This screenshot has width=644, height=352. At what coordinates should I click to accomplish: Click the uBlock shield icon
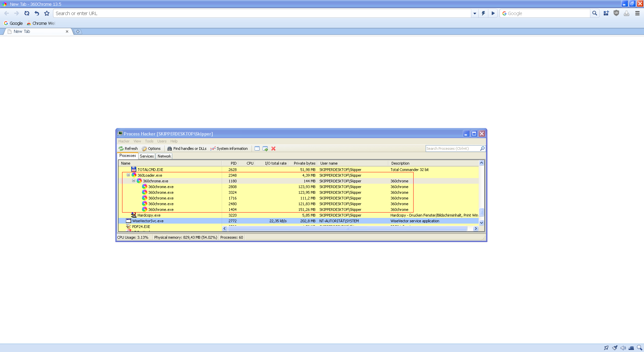point(616,13)
